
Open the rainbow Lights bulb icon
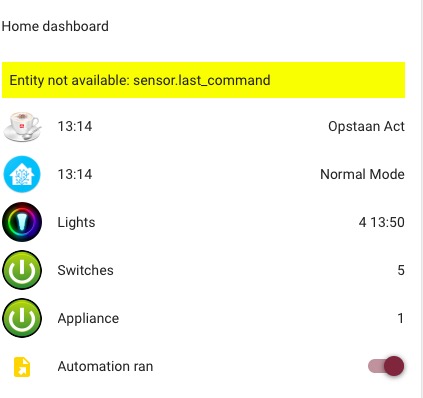coord(22,222)
